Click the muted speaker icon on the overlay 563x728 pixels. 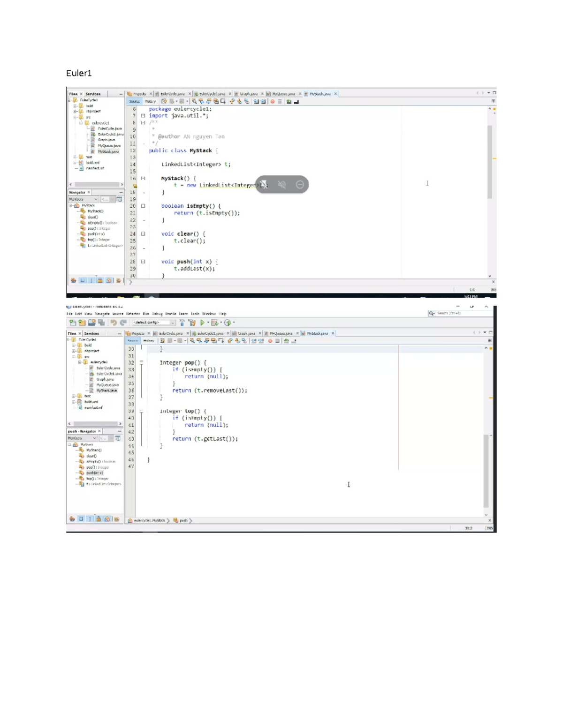(x=282, y=185)
